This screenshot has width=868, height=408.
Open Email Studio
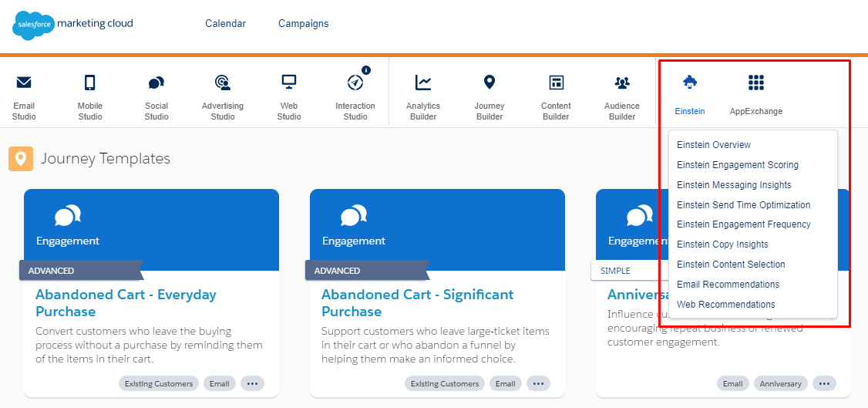(x=24, y=97)
